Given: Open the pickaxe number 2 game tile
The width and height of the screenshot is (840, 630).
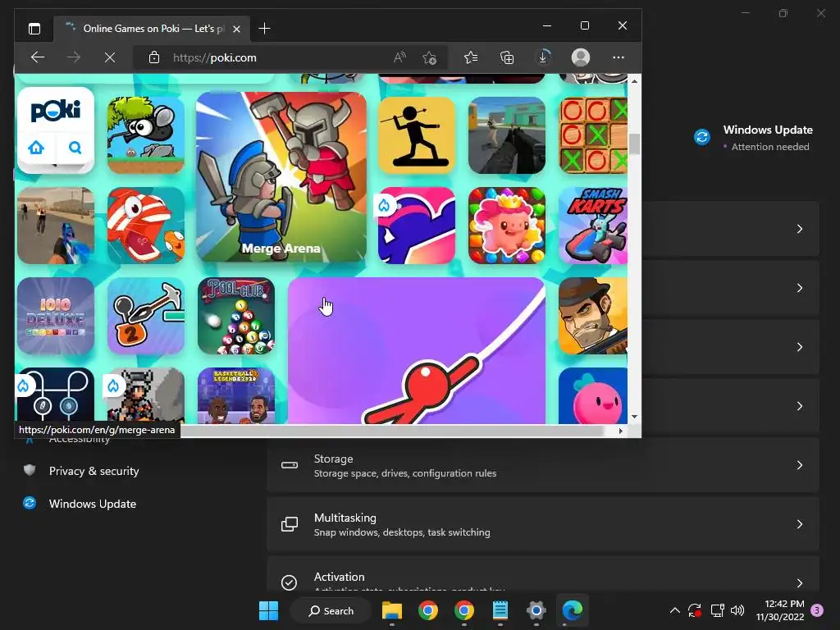Looking at the screenshot, I should (x=146, y=316).
